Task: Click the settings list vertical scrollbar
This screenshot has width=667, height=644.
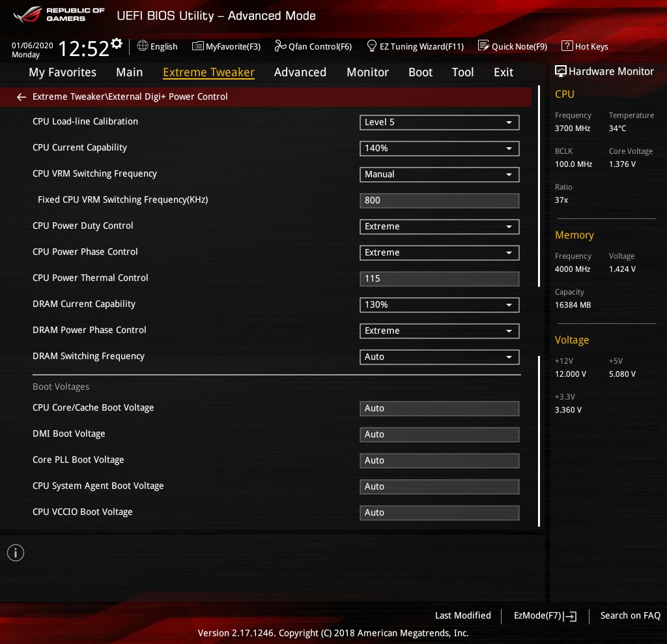Action: 539,306
